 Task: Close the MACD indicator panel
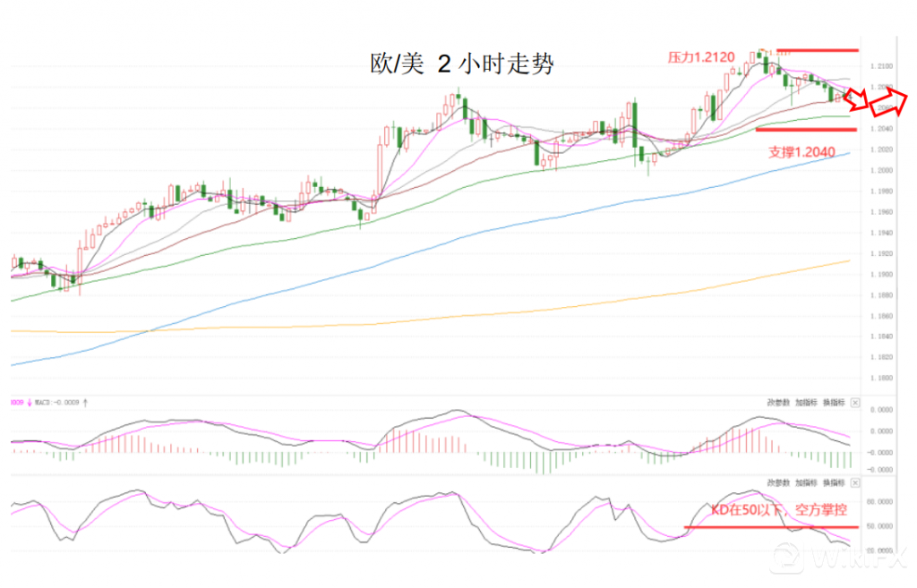pyautogui.click(x=855, y=403)
